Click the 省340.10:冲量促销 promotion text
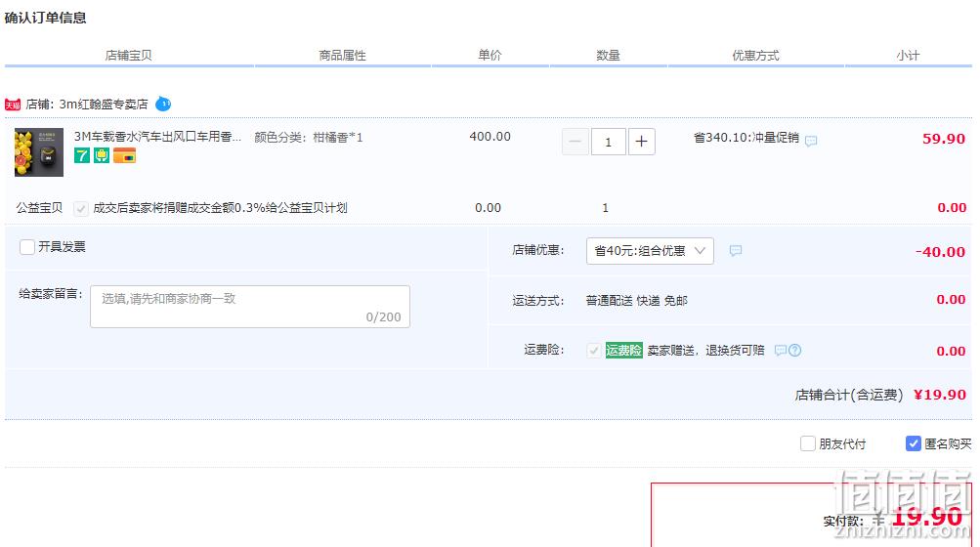 (746, 138)
